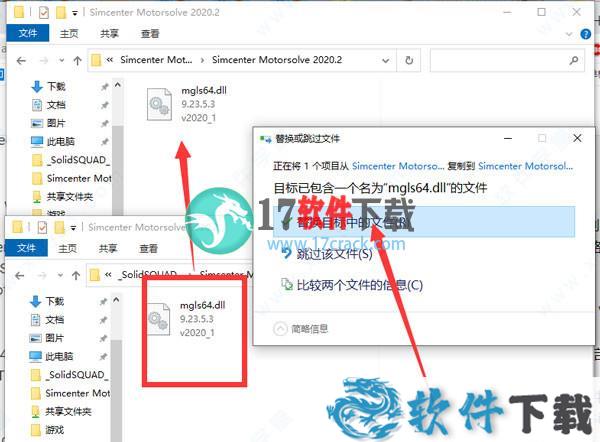Open the 主页 tab in the upper Explorer window
600x442 pixels.
69,34
